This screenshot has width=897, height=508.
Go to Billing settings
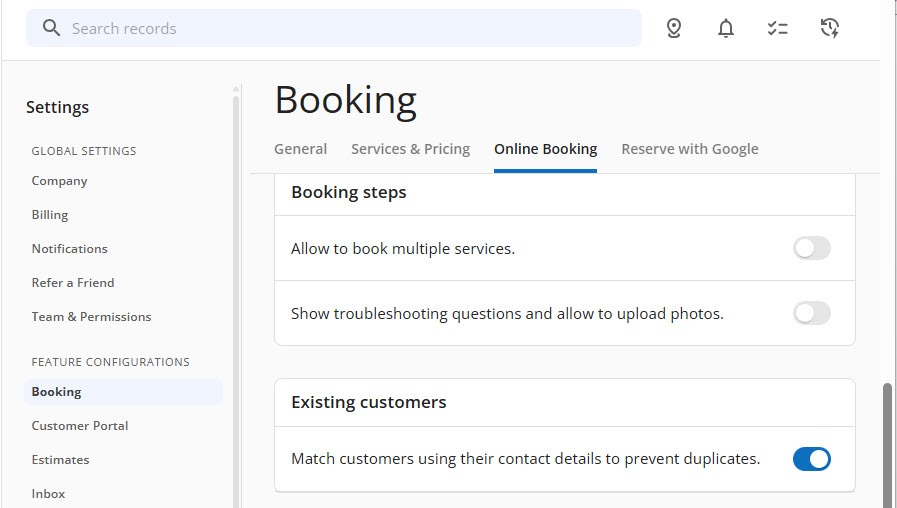coord(50,215)
